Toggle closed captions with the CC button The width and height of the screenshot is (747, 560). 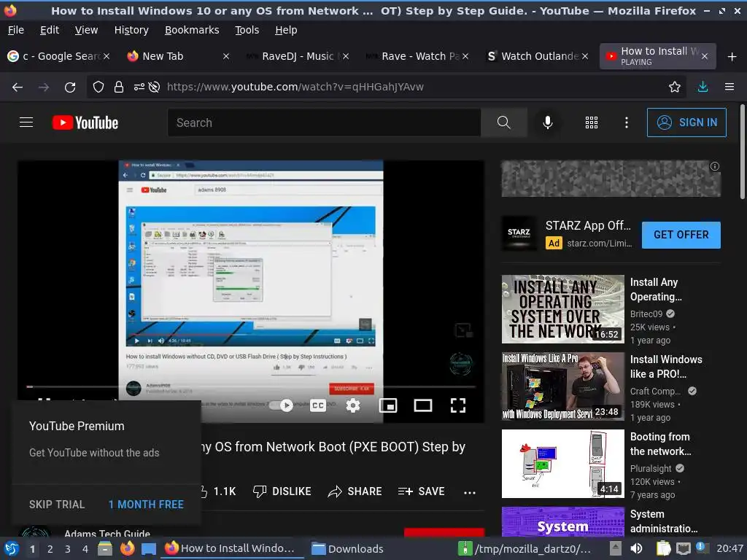(318, 405)
